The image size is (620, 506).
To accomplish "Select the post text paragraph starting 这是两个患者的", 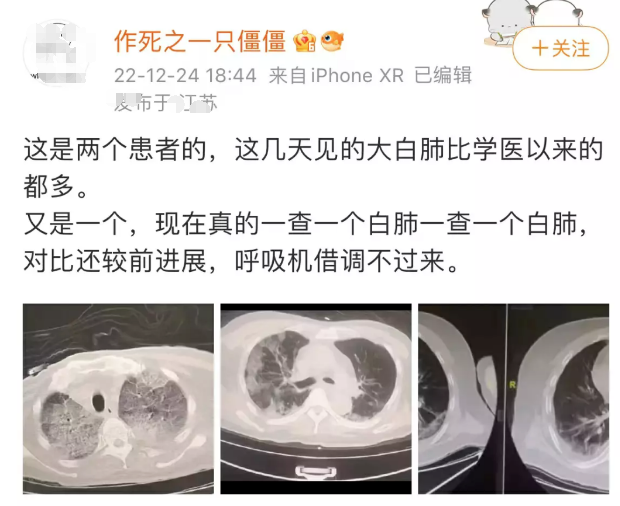I will 313,168.
